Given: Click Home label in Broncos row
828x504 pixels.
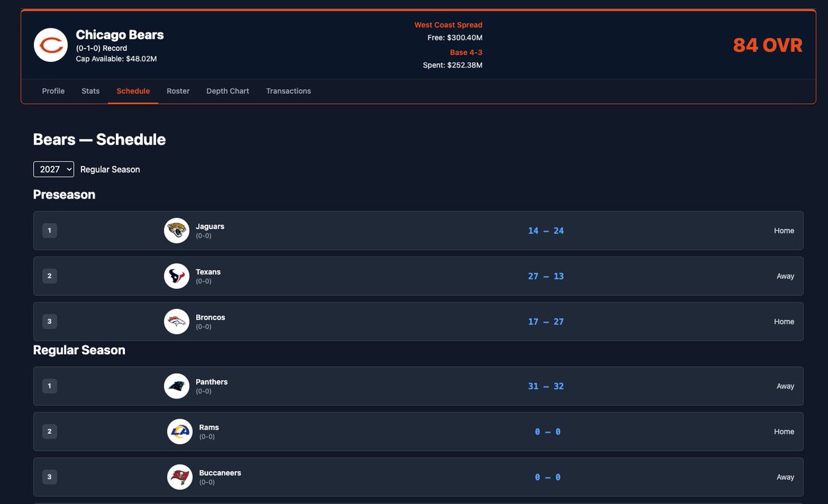Looking at the screenshot, I should click(x=784, y=322).
